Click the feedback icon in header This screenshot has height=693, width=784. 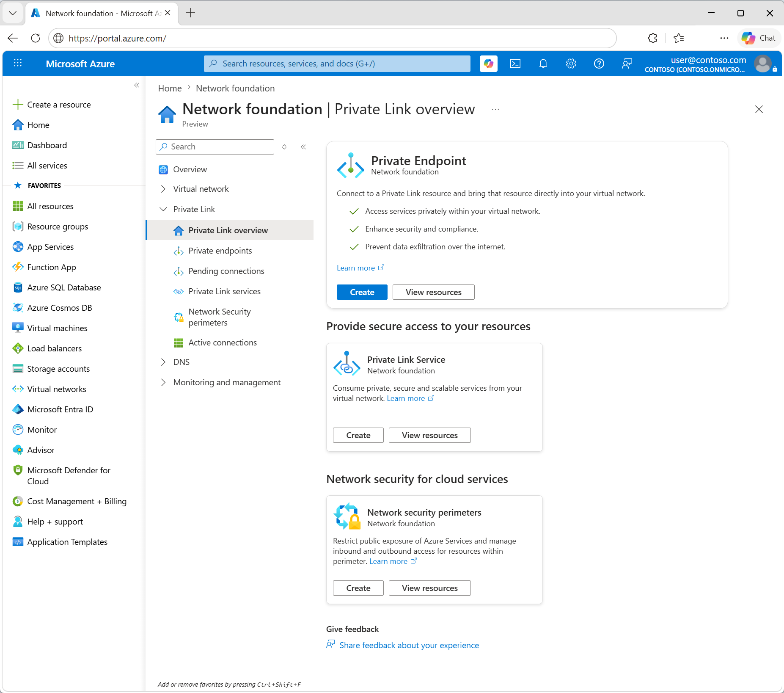click(627, 64)
